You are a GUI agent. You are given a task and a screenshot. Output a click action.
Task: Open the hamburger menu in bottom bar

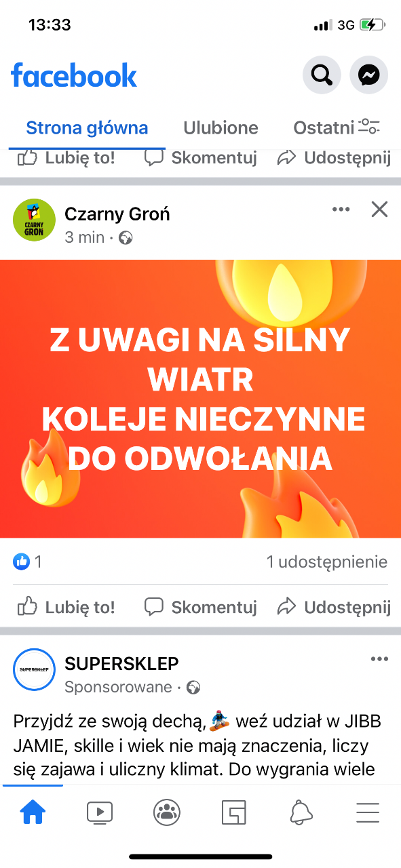368,812
